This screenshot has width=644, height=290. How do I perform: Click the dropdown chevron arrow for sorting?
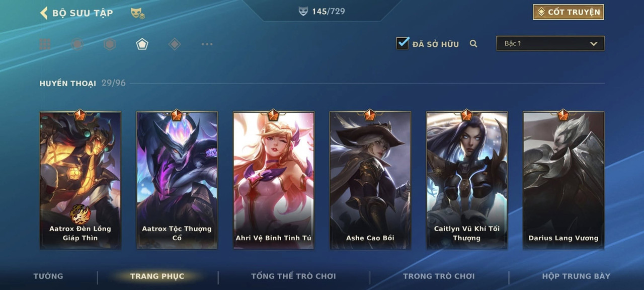pos(594,44)
